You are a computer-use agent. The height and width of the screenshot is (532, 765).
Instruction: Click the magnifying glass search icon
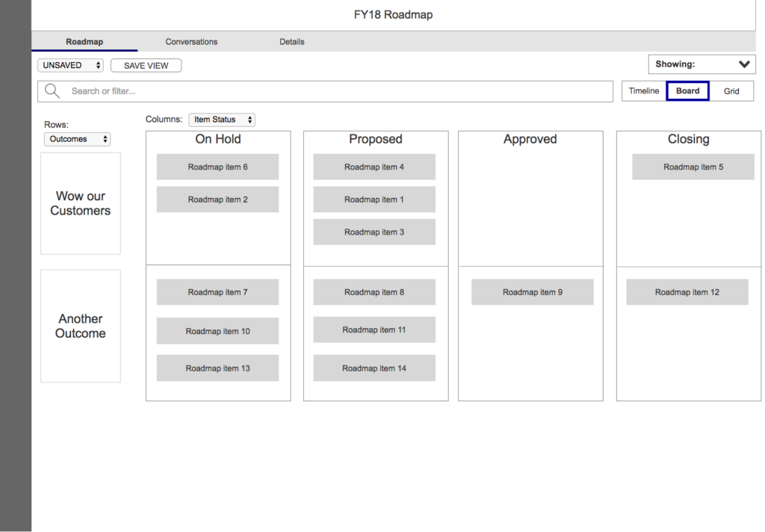coord(52,91)
